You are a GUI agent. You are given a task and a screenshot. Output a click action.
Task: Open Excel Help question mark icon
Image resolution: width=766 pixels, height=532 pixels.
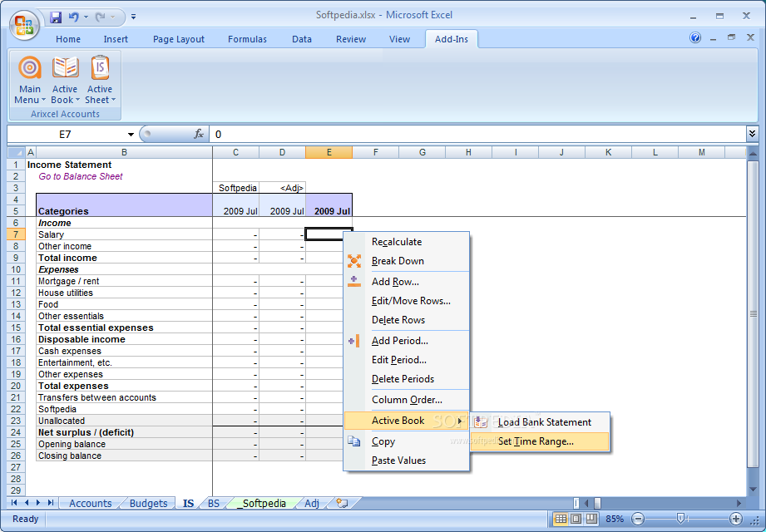pos(695,37)
